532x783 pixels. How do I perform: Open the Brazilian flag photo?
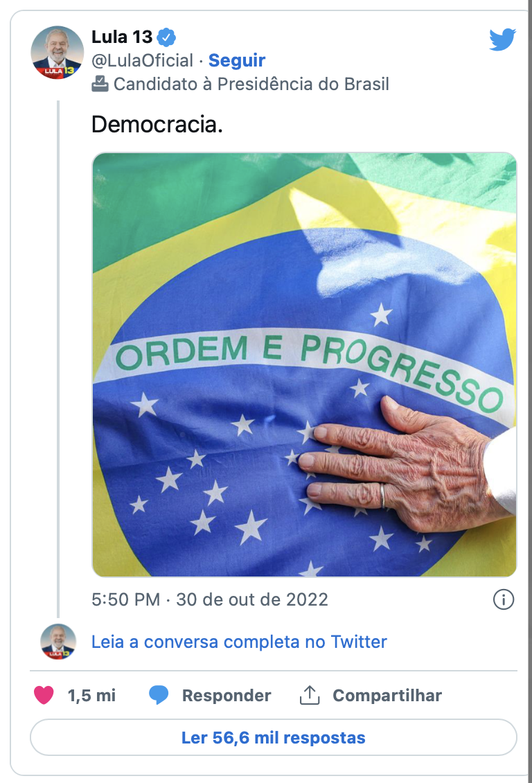coord(304,364)
